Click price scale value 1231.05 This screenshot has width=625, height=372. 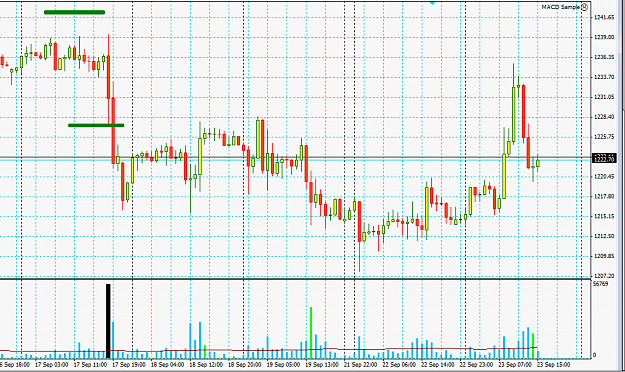[604, 97]
